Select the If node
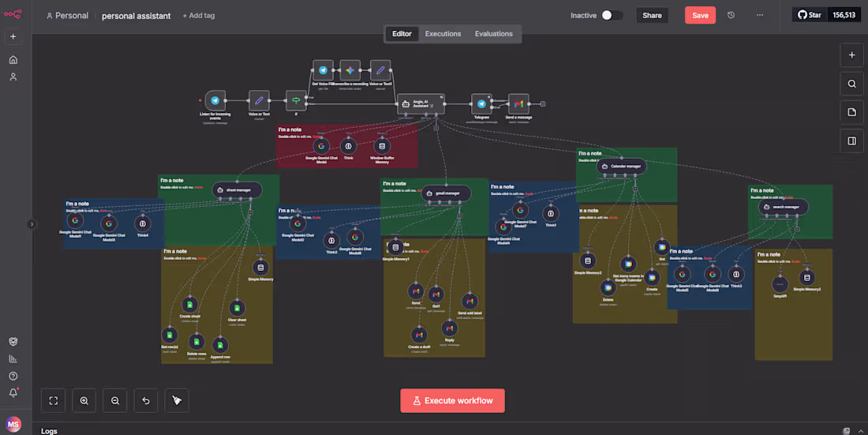 tap(296, 101)
